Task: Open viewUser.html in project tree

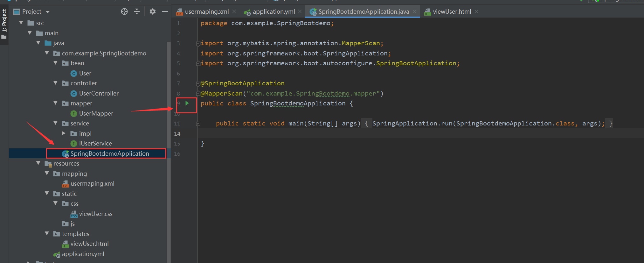Action: [89, 244]
